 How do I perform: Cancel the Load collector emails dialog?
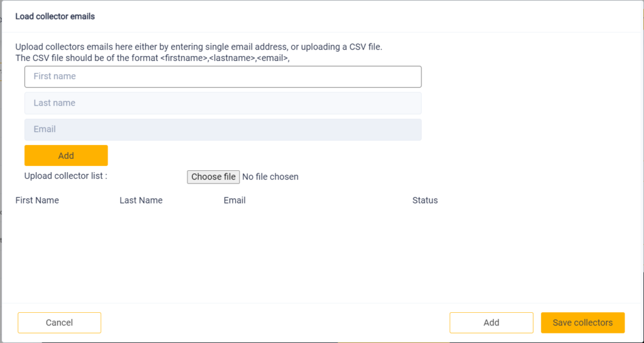[x=59, y=322]
